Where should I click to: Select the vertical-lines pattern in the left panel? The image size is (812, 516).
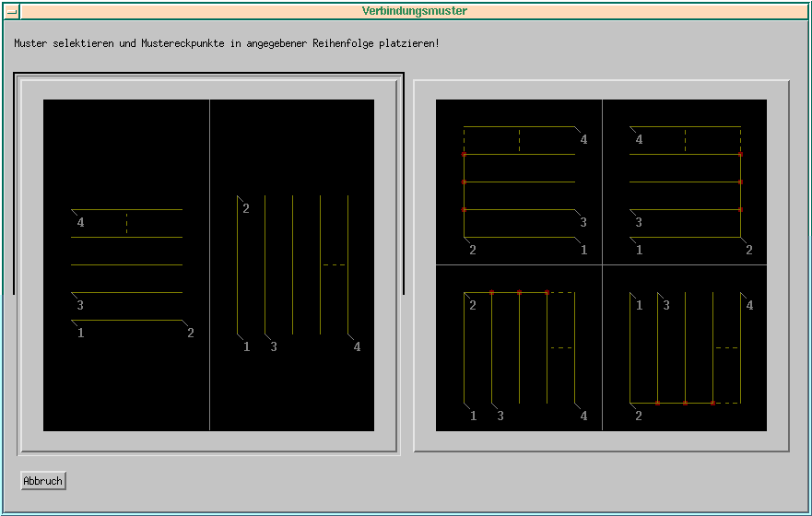(292, 265)
